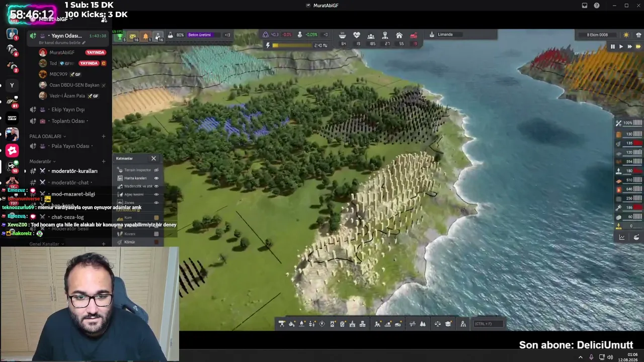Open the transports arrows tool
The height and width of the screenshot is (362, 644).
pos(413,324)
